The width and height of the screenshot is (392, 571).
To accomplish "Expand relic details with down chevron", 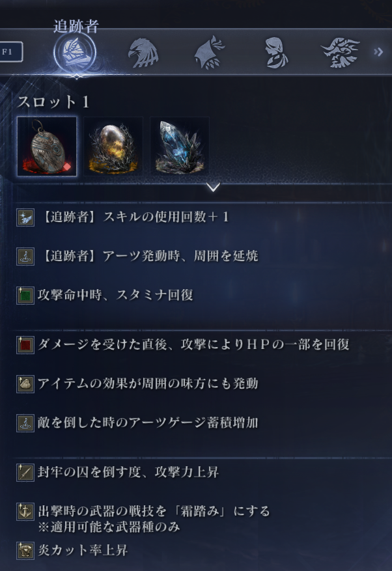I will tap(213, 187).
